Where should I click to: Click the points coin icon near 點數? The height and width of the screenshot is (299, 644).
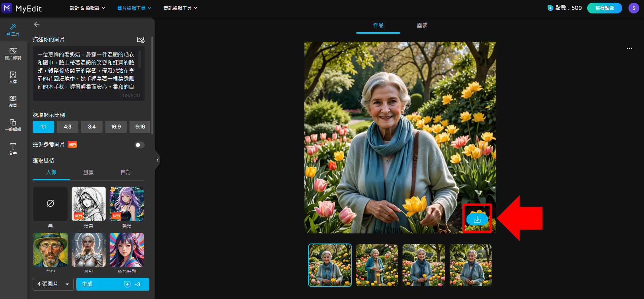pos(550,8)
